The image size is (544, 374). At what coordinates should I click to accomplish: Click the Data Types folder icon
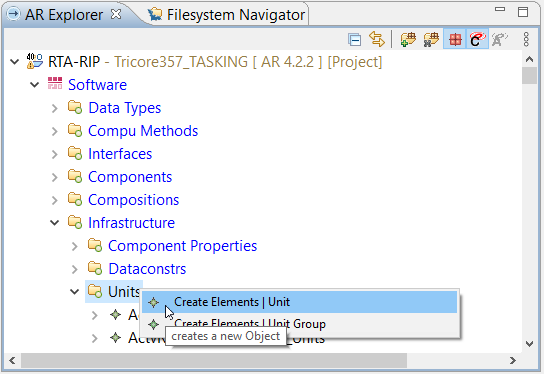75,107
